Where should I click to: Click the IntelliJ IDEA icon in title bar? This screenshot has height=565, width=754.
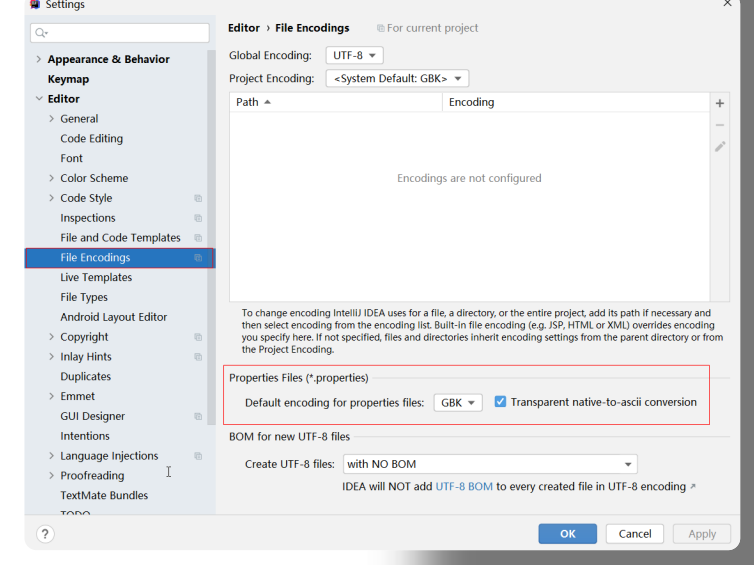coord(35,4)
